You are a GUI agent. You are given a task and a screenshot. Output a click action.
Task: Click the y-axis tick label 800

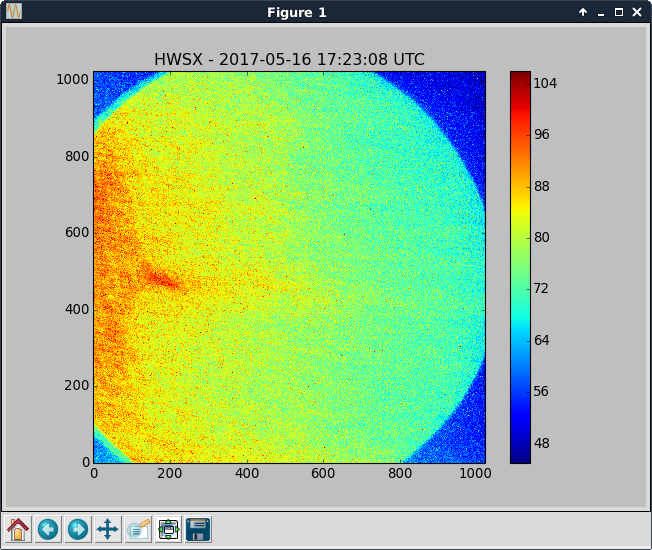[x=77, y=156]
